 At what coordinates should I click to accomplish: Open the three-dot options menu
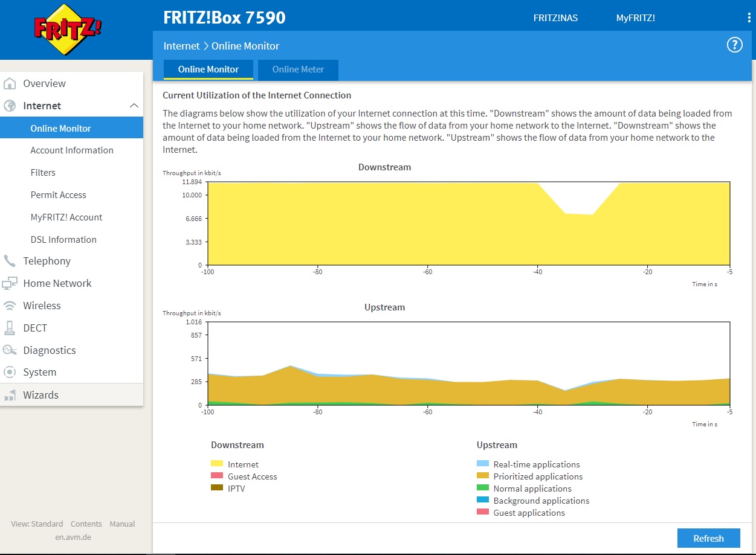tap(749, 18)
